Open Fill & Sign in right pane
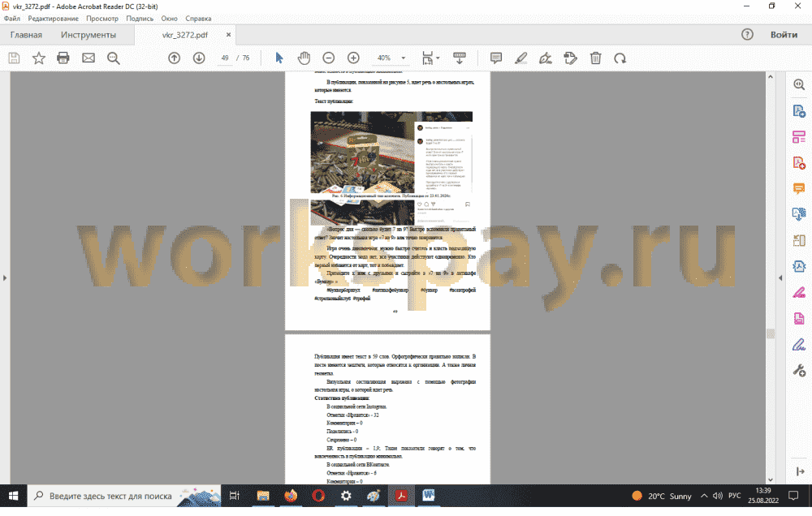 coord(799,344)
